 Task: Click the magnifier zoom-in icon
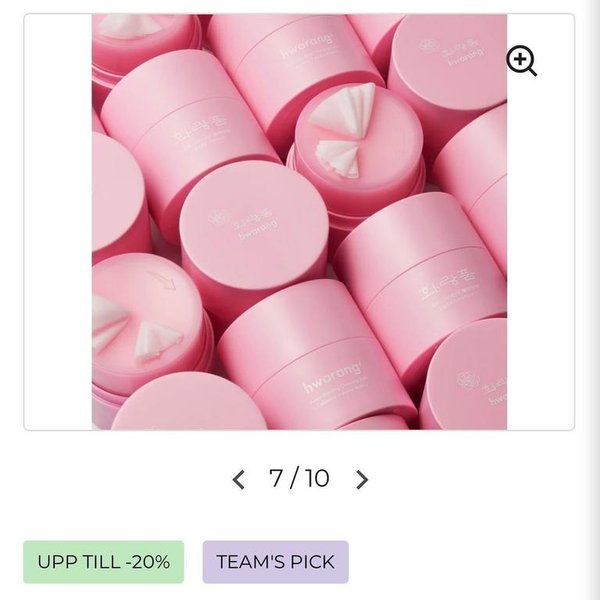pos(521,61)
